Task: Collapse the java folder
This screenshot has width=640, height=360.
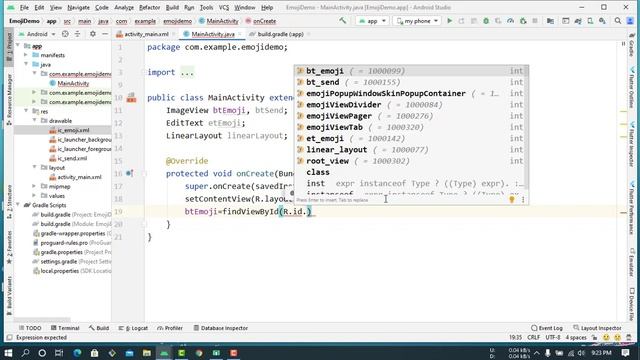Action: click(x=26, y=64)
